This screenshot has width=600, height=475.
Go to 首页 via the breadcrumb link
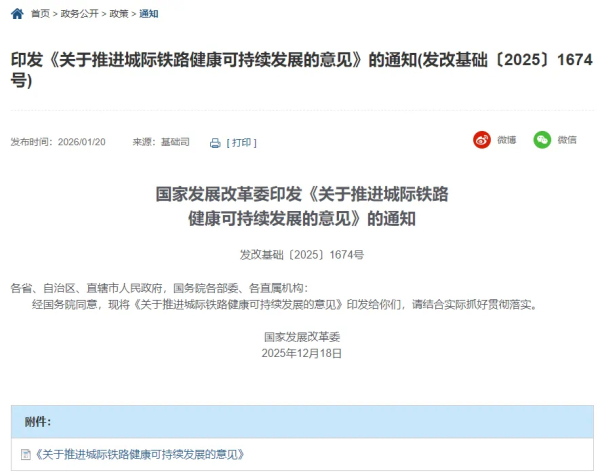point(40,14)
